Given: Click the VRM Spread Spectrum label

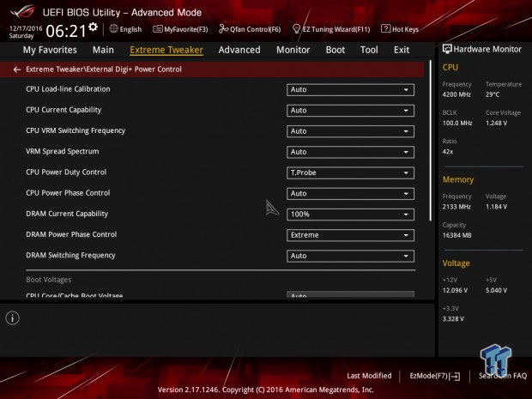Looking at the screenshot, I should 63,151.
